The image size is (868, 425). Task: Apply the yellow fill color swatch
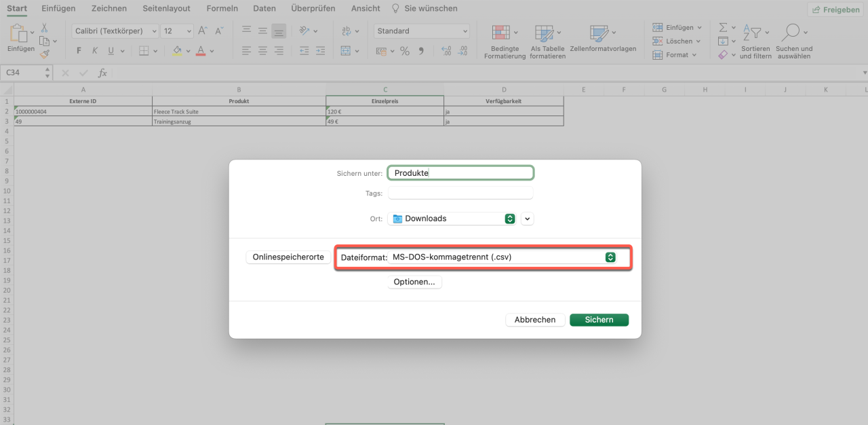coord(177,51)
